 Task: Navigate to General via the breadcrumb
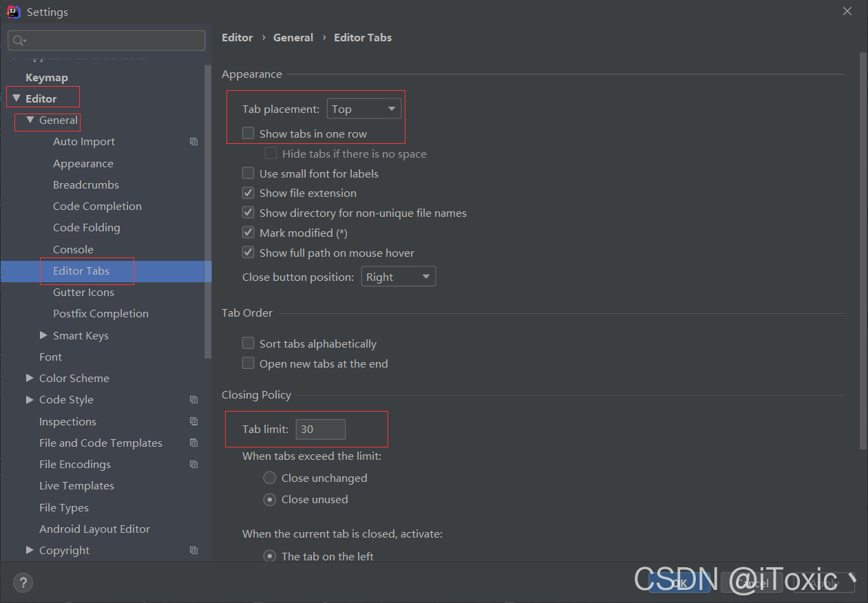click(x=293, y=37)
